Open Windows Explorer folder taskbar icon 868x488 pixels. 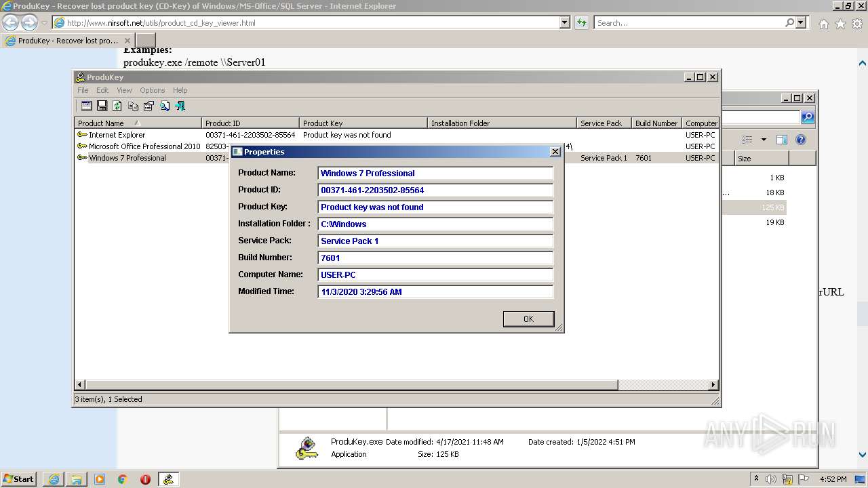(x=77, y=479)
